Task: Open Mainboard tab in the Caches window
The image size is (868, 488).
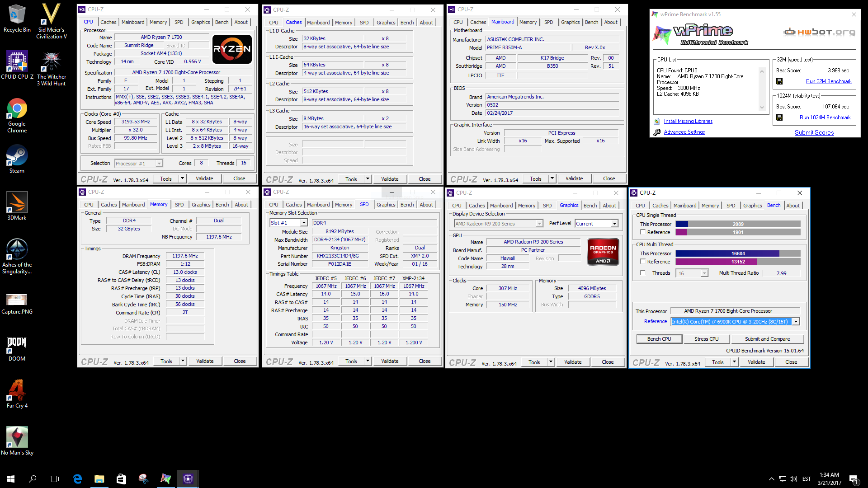Action: (318, 23)
